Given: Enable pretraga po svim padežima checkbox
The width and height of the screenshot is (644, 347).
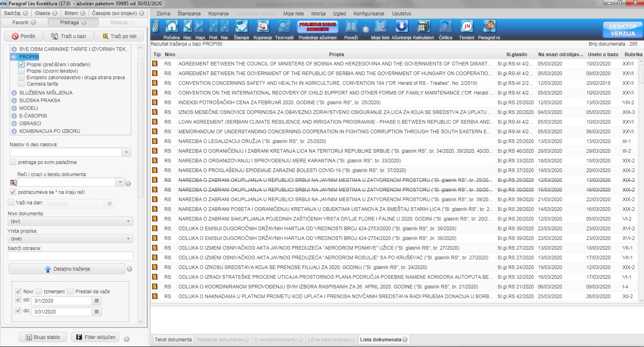Looking at the screenshot, I should (x=13, y=162).
